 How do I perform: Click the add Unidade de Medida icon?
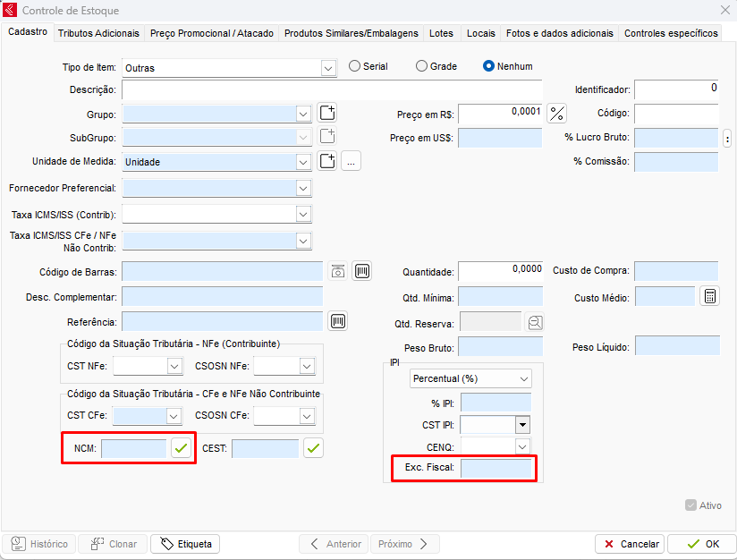coord(327,161)
